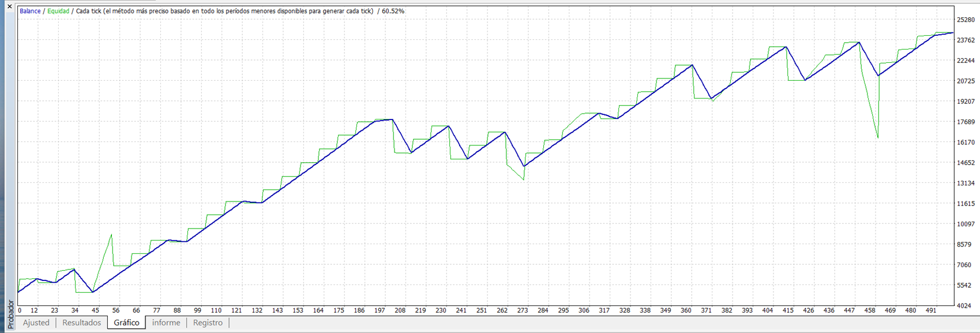This screenshot has width=980, height=333.
Task: View the Registro tab
Action: coord(208,323)
